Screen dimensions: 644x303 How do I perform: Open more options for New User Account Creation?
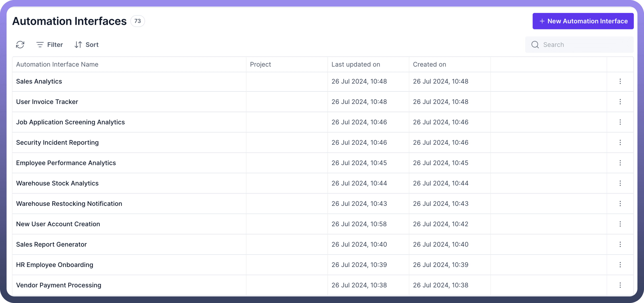(620, 224)
